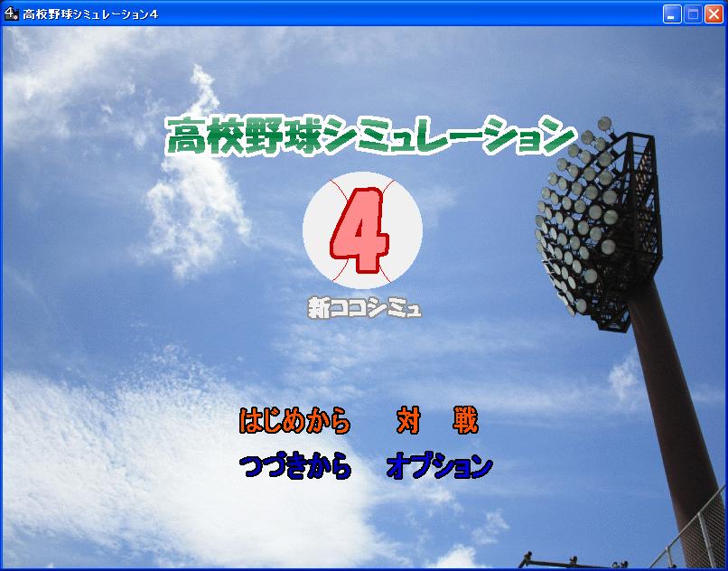Open the オプション settings menu

point(439,466)
